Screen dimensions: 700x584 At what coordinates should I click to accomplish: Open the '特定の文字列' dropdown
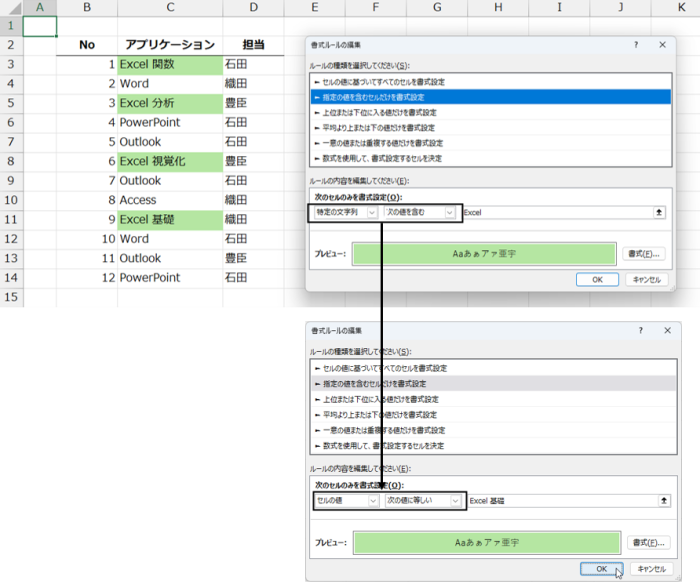(x=345, y=213)
